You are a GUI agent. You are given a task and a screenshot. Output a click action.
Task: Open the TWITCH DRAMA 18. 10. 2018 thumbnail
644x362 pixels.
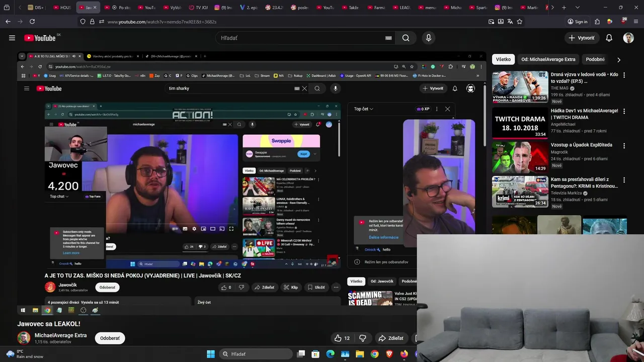[520, 123]
